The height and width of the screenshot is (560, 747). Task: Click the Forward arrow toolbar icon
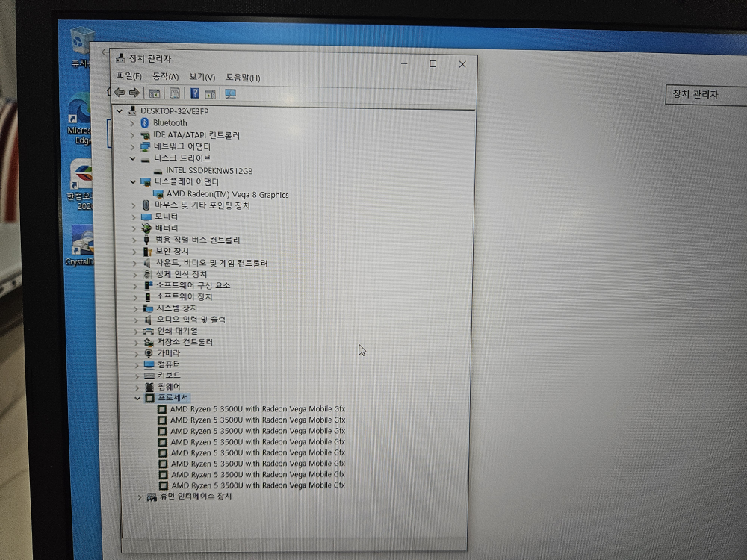pyautogui.click(x=134, y=93)
